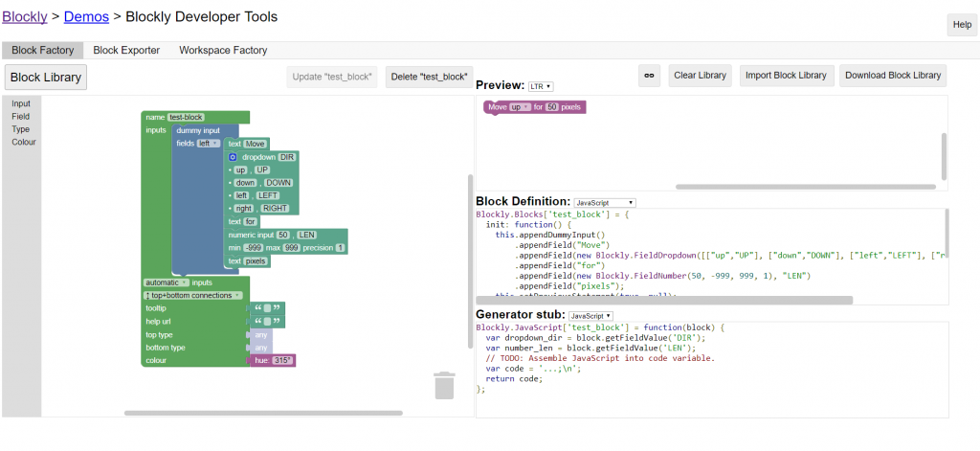Switch to the Block Factory tab
Image resolution: width=980 pixels, height=451 pixels.
click(42, 50)
